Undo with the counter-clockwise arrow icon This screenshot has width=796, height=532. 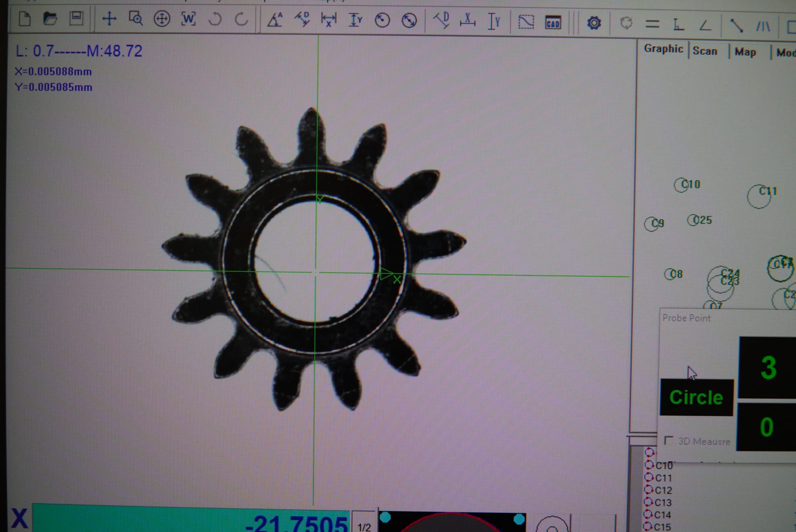tap(215, 20)
